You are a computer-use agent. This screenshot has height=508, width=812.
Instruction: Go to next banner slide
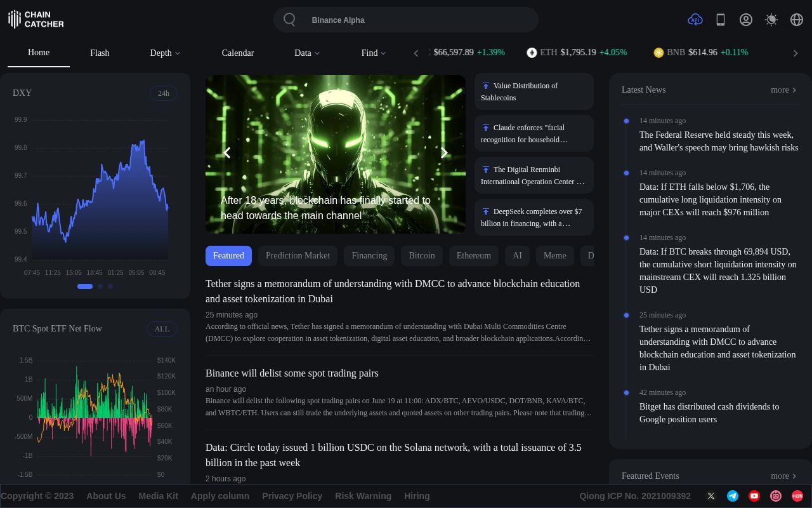(444, 153)
